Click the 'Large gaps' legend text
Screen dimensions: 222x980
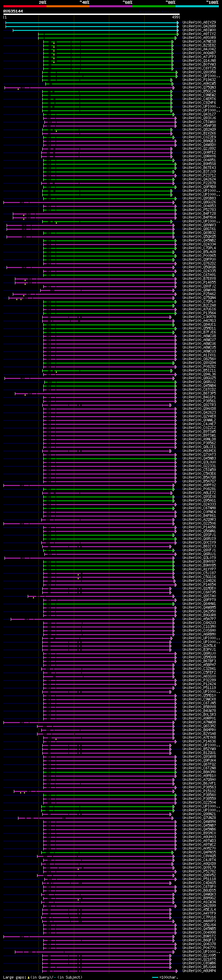[15, 977]
